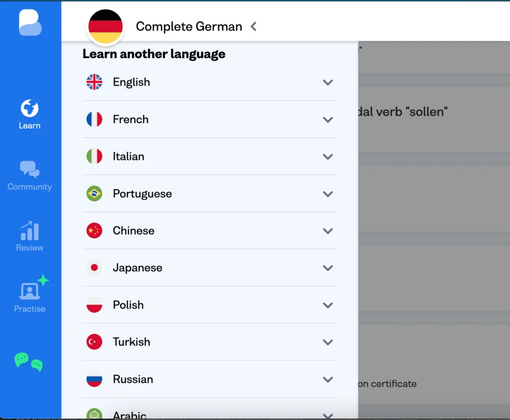Go to the Review section
The width and height of the screenshot is (510, 420).
point(29,237)
